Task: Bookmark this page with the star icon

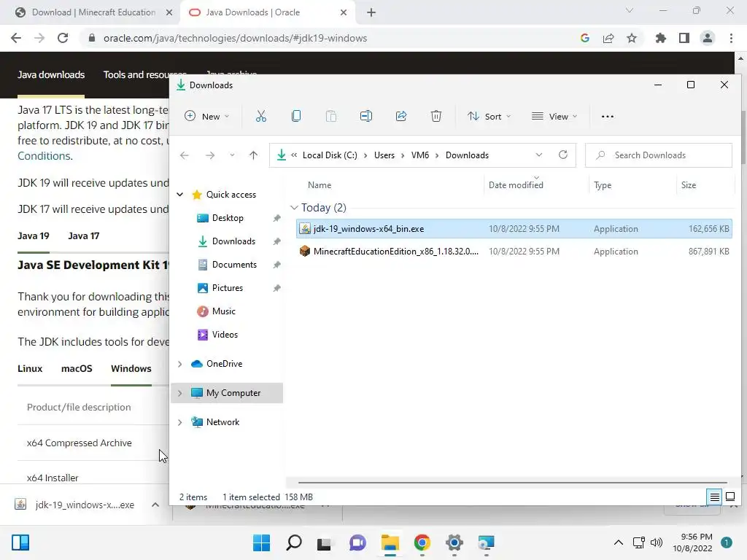Action: point(632,38)
